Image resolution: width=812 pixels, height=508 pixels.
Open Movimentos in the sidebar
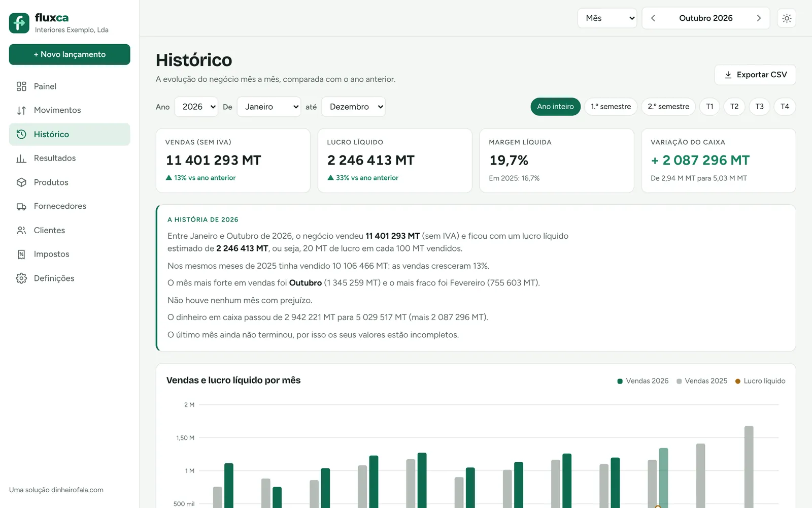coord(70,110)
